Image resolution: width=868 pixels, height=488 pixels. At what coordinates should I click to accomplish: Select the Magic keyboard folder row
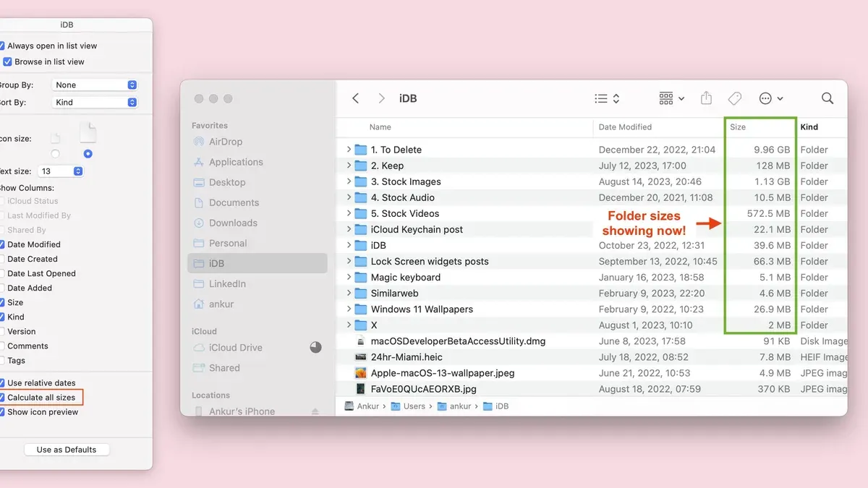click(592, 278)
